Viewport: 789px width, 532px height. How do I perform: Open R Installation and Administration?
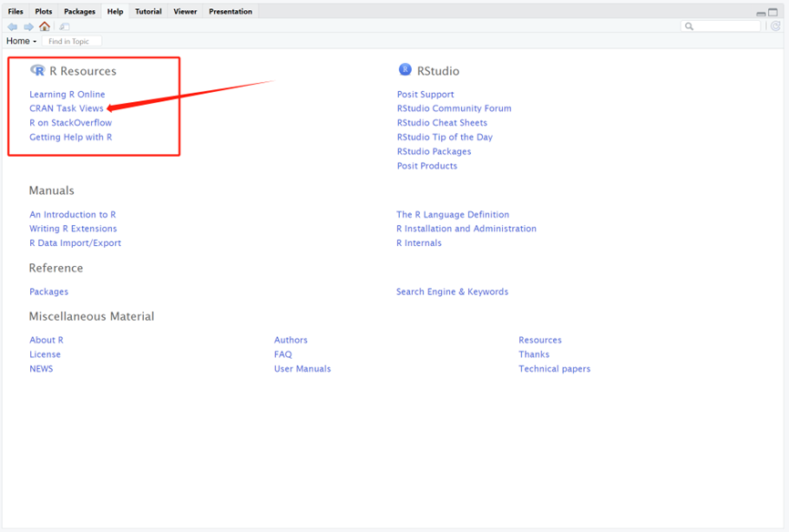[466, 229]
